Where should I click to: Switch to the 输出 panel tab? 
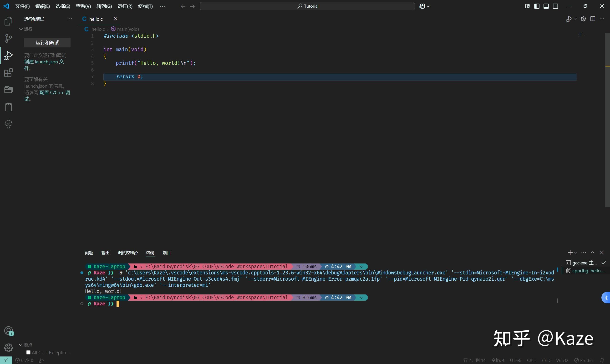105,253
